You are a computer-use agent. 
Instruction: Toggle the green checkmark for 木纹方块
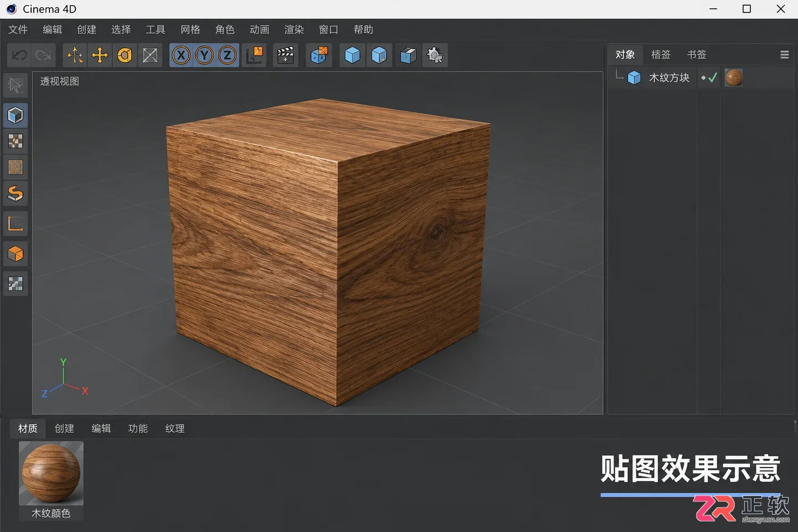click(713, 78)
